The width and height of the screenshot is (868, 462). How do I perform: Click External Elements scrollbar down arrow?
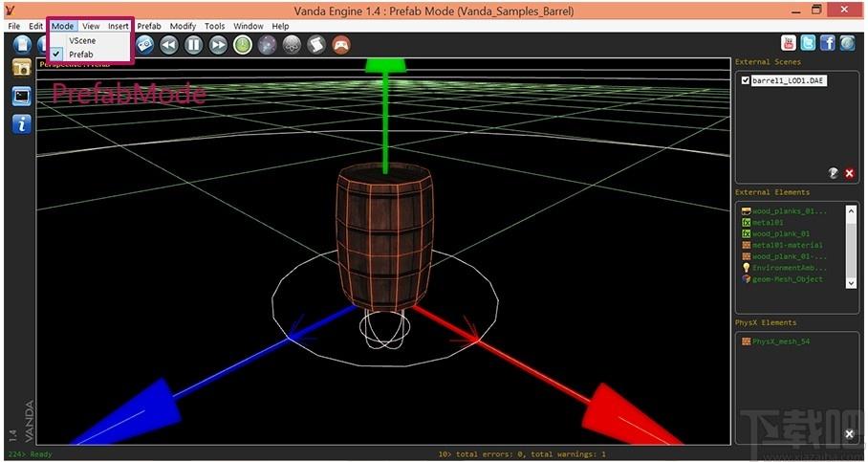coord(851,283)
